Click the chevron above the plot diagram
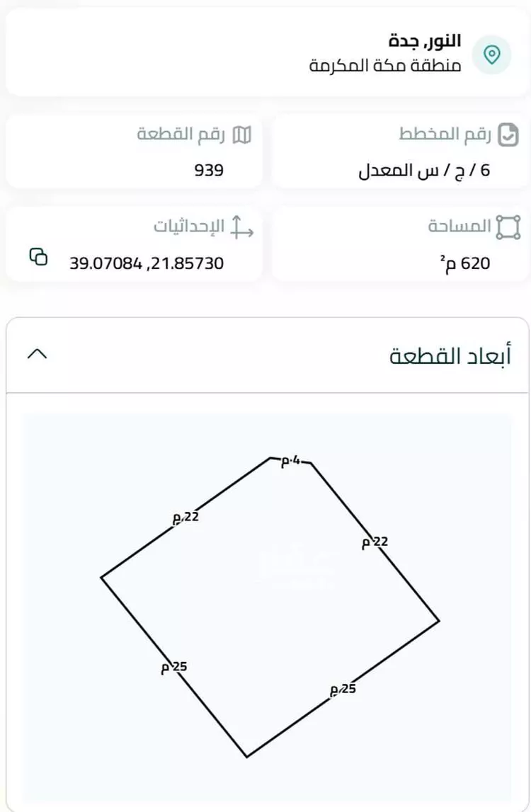The width and height of the screenshot is (531, 812). [x=38, y=354]
